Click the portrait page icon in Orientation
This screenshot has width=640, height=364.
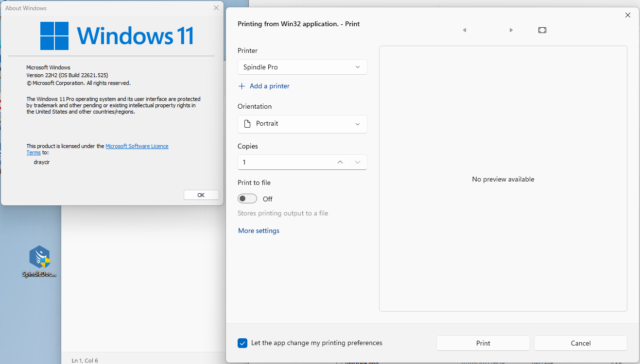(247, 124)
